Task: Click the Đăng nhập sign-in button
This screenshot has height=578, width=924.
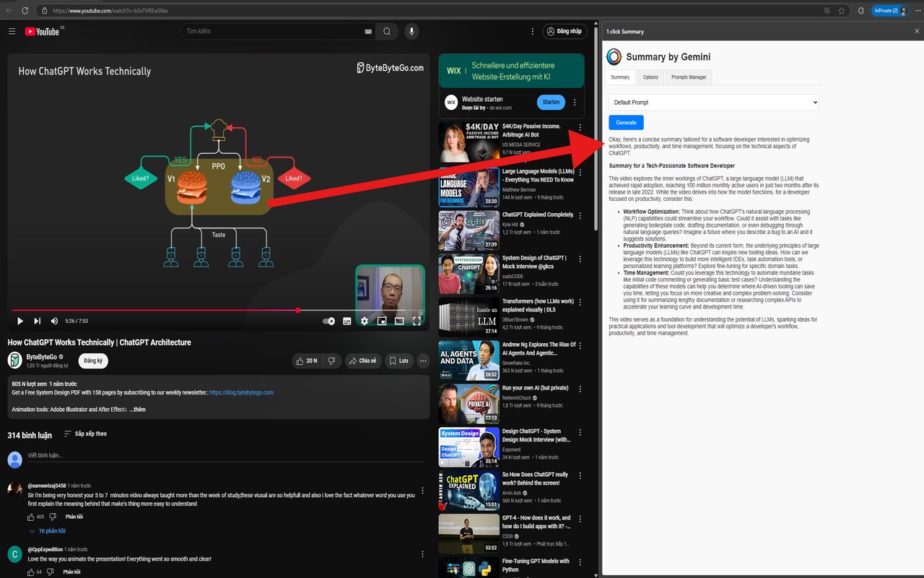Action: (x=564, y=31)
